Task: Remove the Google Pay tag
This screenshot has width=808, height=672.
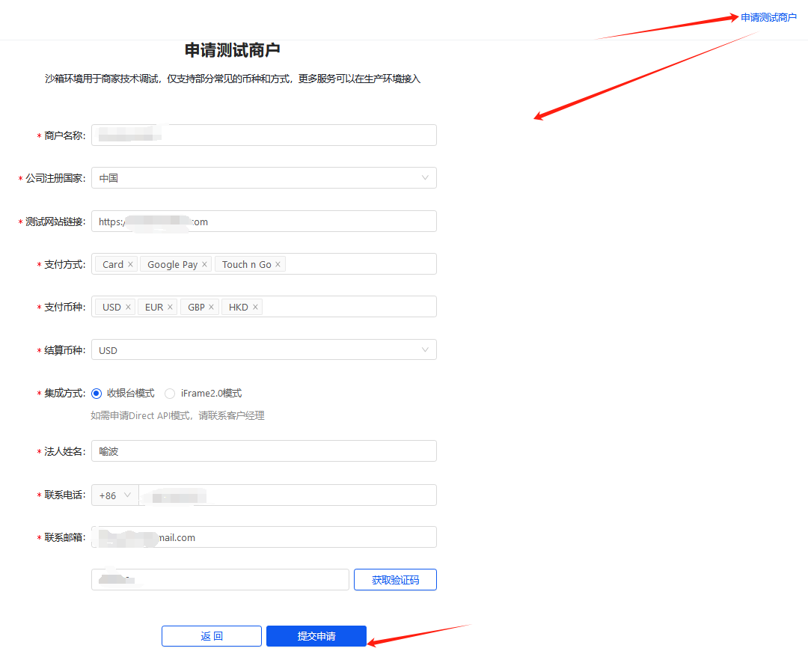Action: 204,265
